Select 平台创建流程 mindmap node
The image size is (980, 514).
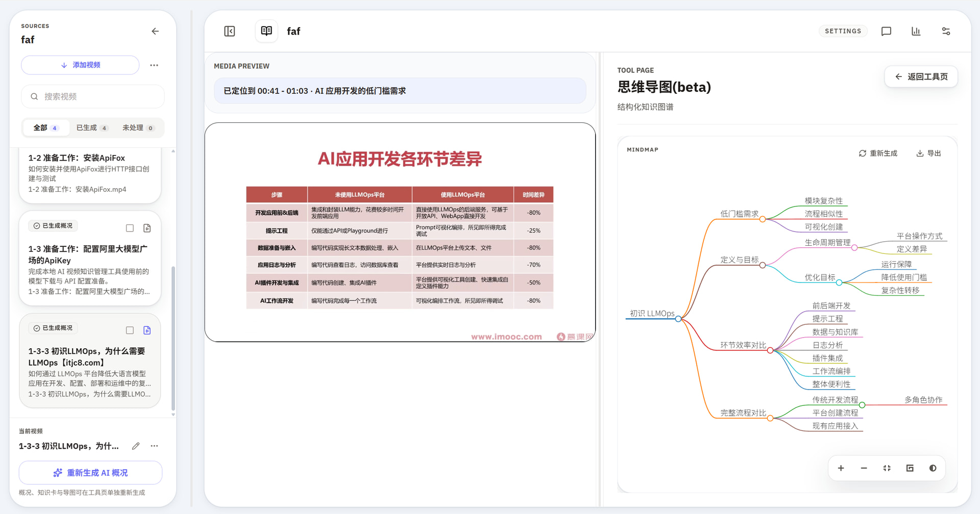(835, 413)
